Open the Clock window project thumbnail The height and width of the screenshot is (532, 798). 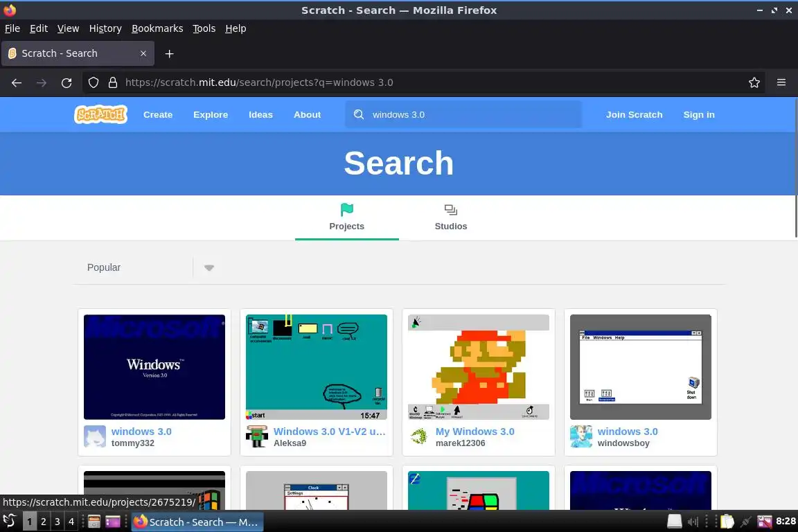click(316, 490)
